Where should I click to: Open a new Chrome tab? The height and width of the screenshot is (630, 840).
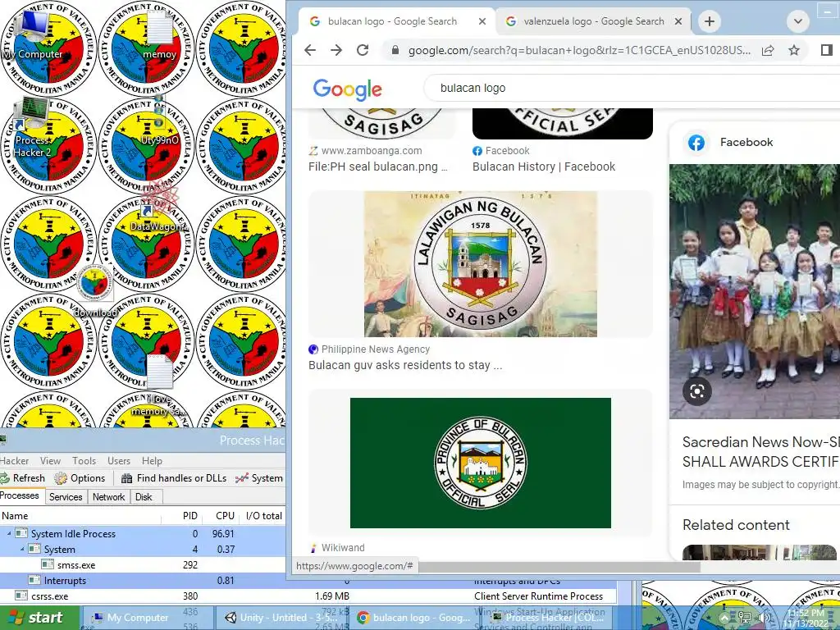[x=710, y=21]
